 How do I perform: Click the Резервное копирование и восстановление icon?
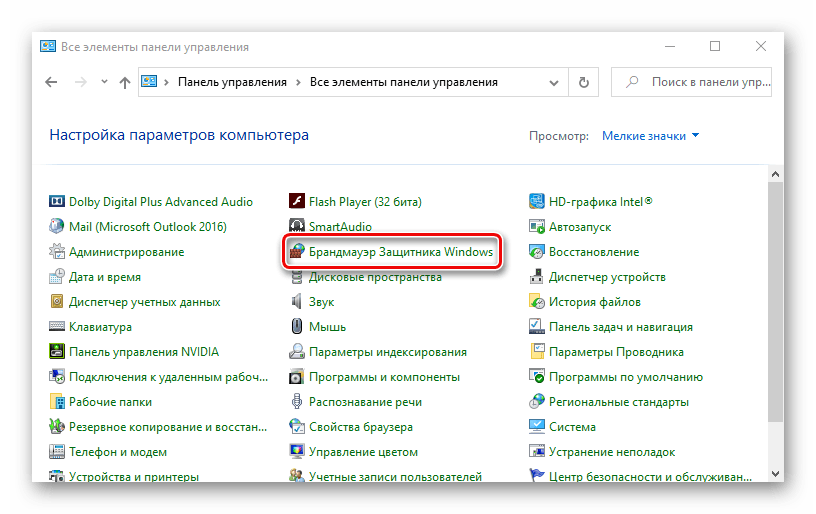click(x=56, y=426)
